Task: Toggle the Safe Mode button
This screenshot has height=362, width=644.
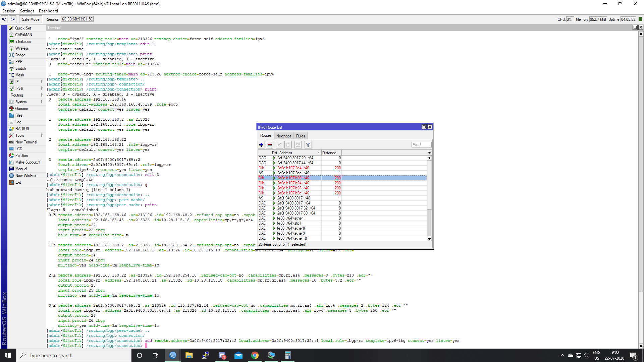Action: pyautogui.click(x=31, y=19)
